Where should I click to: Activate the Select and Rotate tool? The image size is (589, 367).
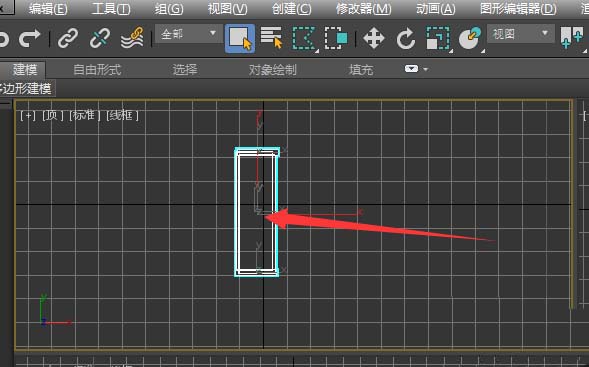pos(406,38)
